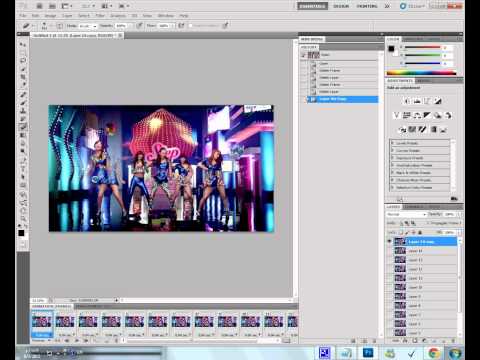This screenshot has width=480, height=360.
Task: Select animation frame 5 thumbnail
Action: click(x=134, y=322)
